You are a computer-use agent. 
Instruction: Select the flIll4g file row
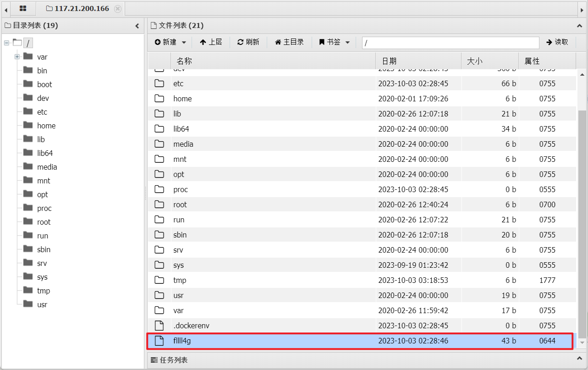[275, 341]
